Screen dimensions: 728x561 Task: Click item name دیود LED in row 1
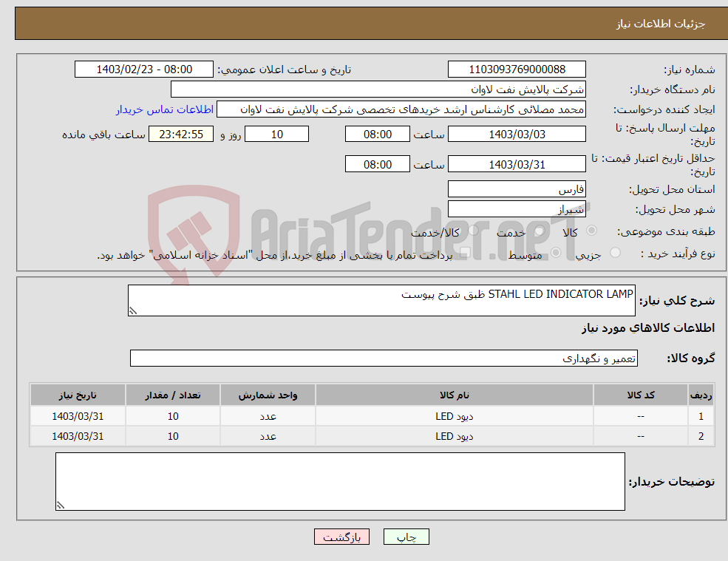[455, 416]
